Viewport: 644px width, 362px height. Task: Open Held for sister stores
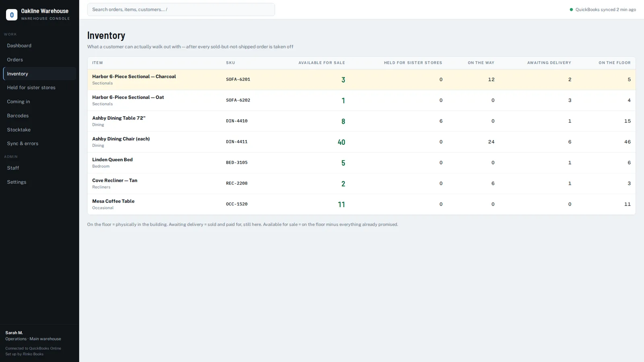(39, 88)
